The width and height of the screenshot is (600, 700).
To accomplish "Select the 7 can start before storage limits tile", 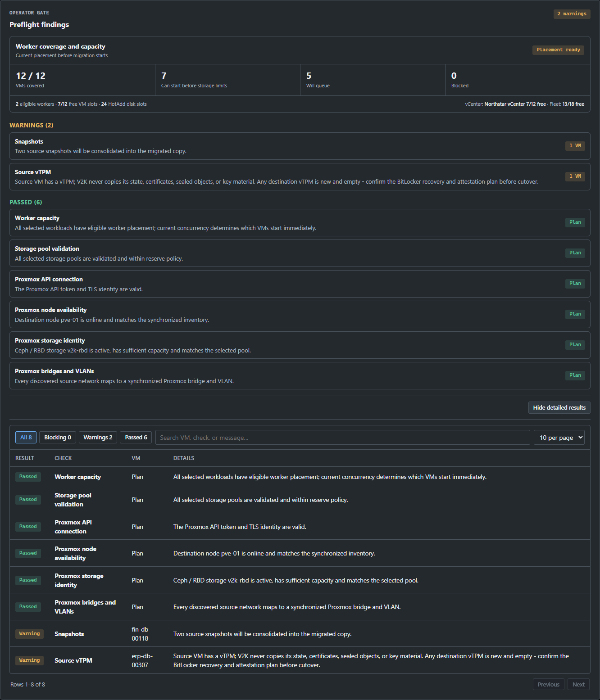I will click(x=227, y=80).
